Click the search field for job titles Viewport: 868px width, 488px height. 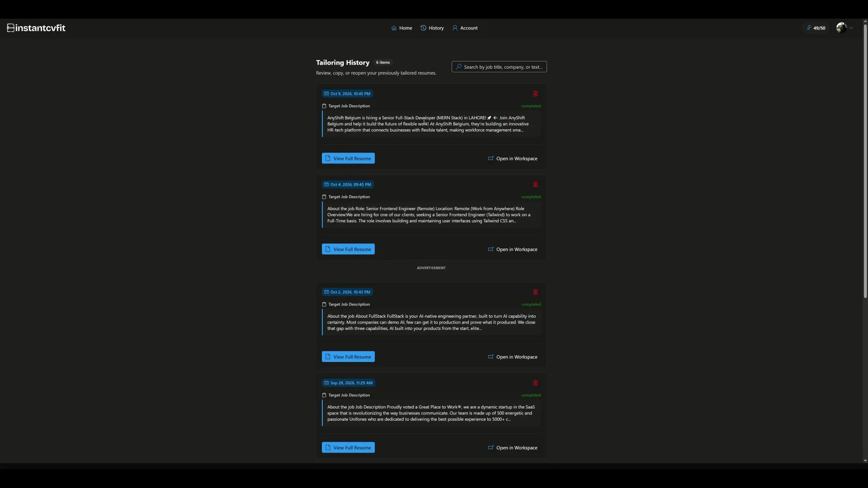(x=499, y=67)
